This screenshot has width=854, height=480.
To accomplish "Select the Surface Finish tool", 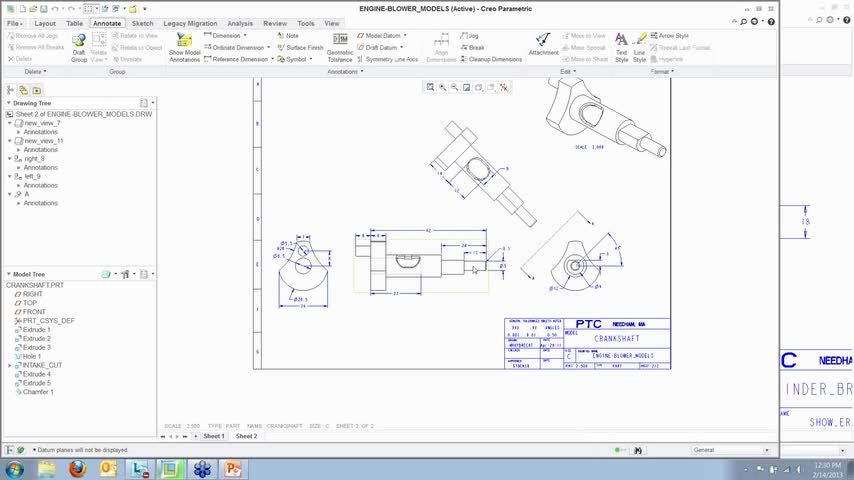I will pos(300,47).
